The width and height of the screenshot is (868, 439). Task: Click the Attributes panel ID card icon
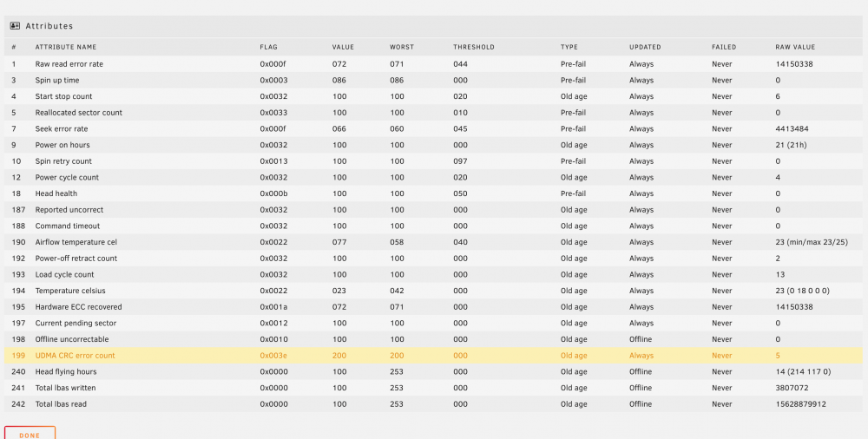pyautogui.click(x=15, y=26)
